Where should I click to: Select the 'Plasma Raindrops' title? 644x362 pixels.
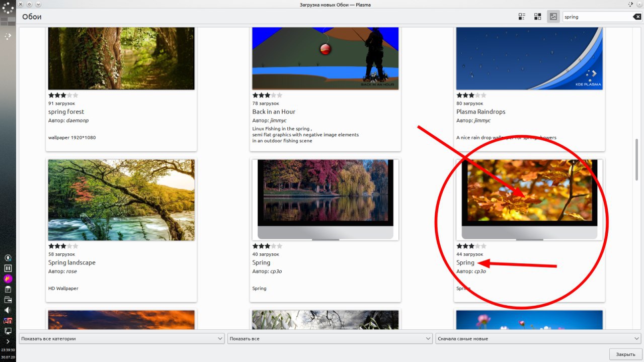480,112
